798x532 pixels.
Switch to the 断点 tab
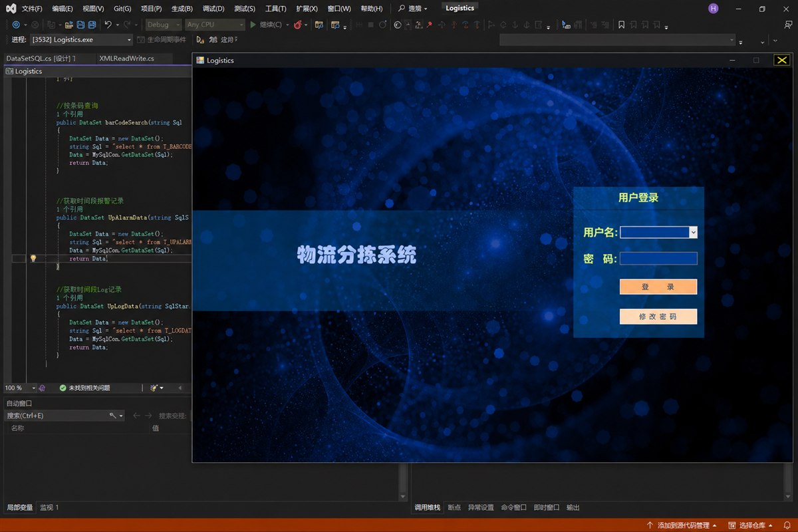454,507
